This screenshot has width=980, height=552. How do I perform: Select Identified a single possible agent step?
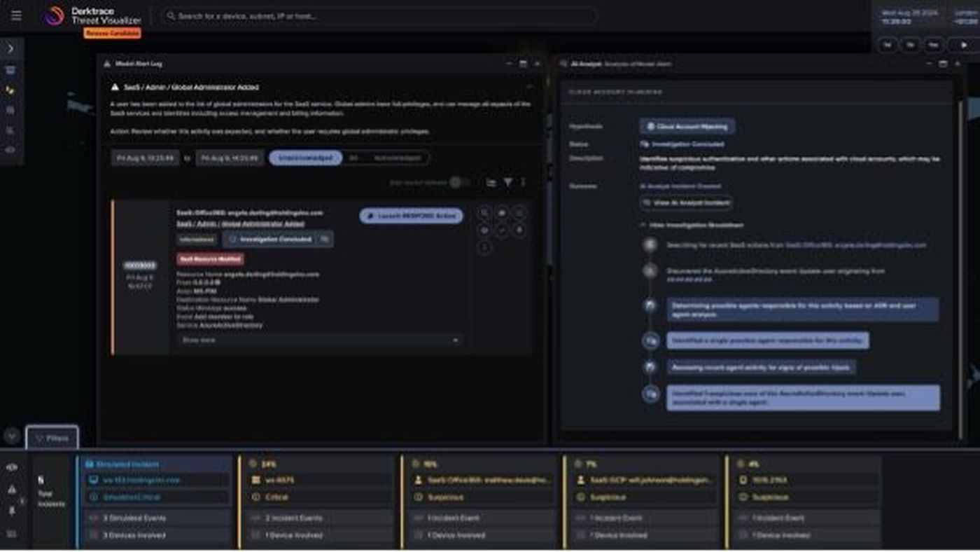pos(768,340)
